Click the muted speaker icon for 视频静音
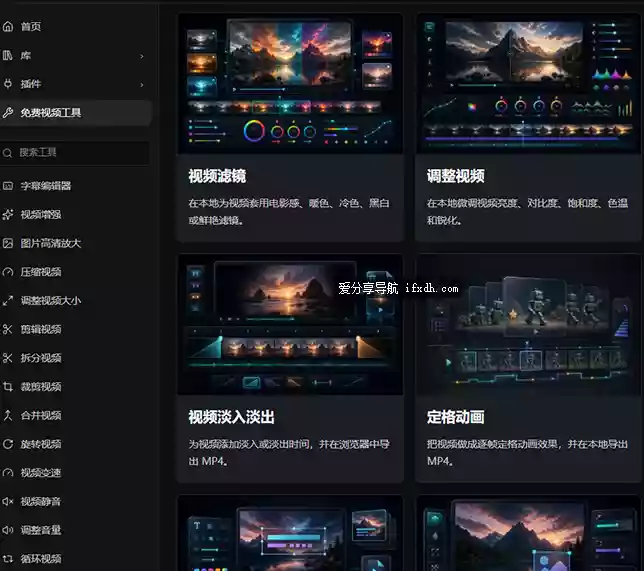Screen dimensions: 644x571 [8, 502]
